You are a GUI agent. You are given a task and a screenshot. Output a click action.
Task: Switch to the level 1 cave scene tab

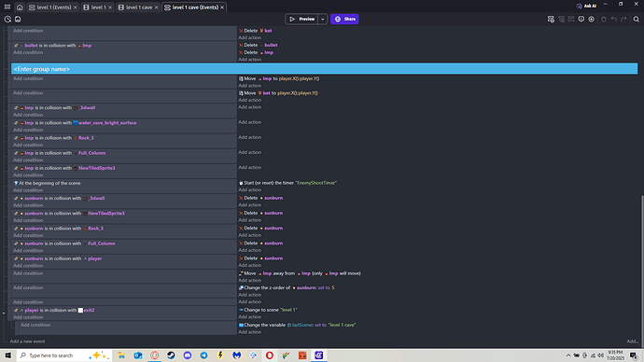[x=139, y=7]
